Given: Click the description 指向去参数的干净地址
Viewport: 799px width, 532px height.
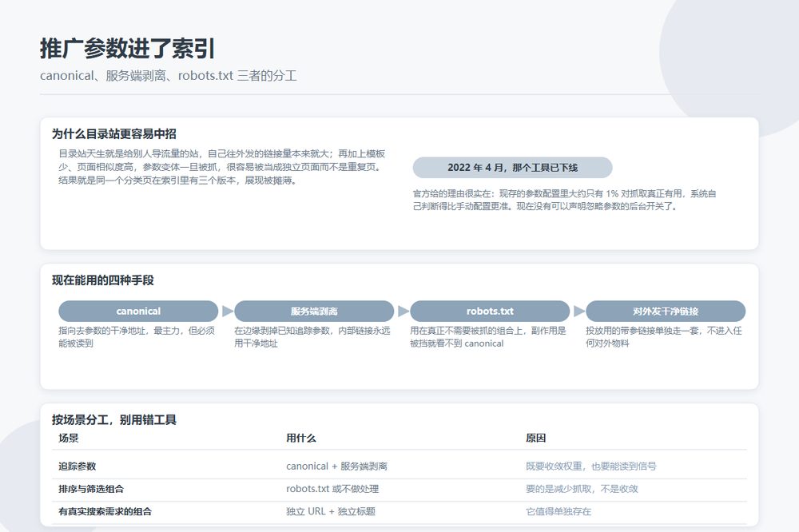Looking at the screenshot, I should point(137,337).
